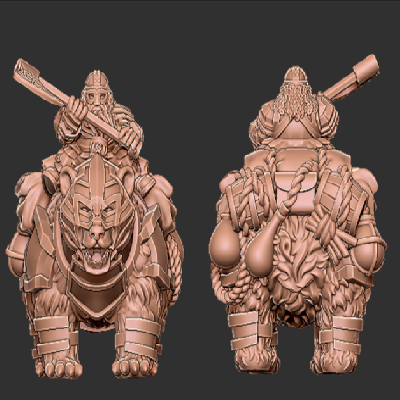Select the front-view bear's right paw claws
The height and width of the screenshot is (400, 400).
[x=135, y=368]
